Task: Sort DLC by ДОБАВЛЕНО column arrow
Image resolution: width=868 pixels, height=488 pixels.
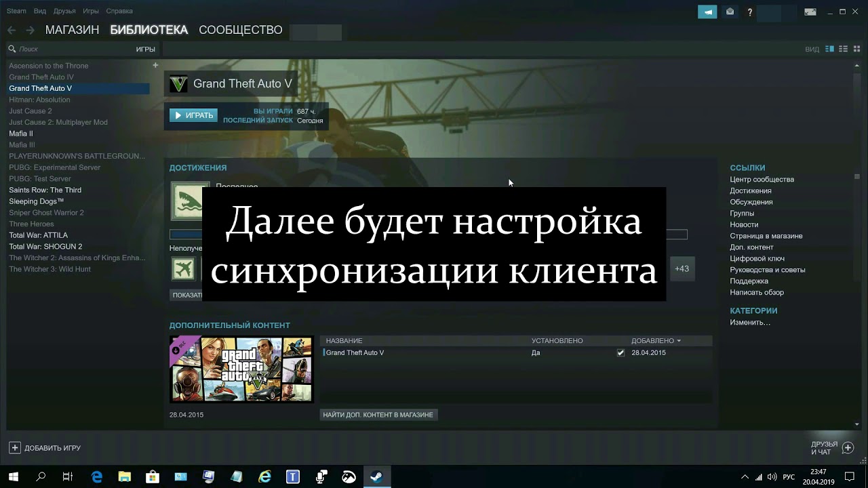Action: pyautogui.click(x=678, y=341)
